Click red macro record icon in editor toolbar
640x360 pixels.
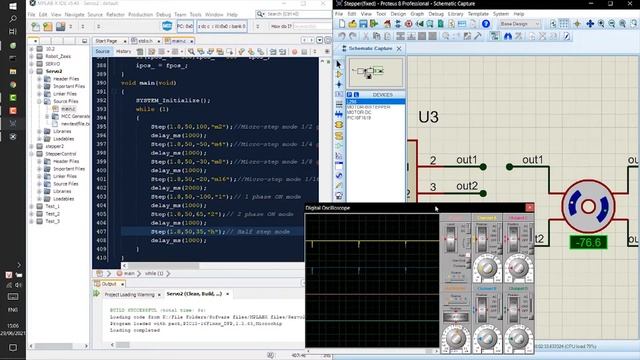coord(295,52)
